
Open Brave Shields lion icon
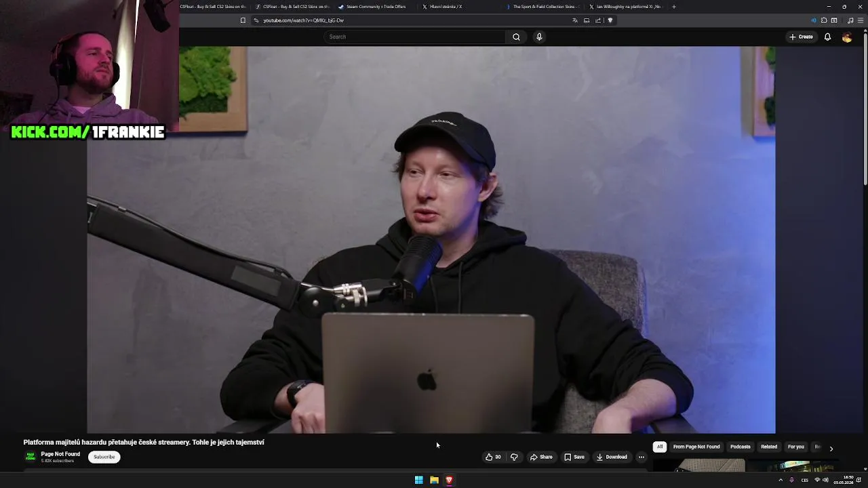(x=610, y=20)
